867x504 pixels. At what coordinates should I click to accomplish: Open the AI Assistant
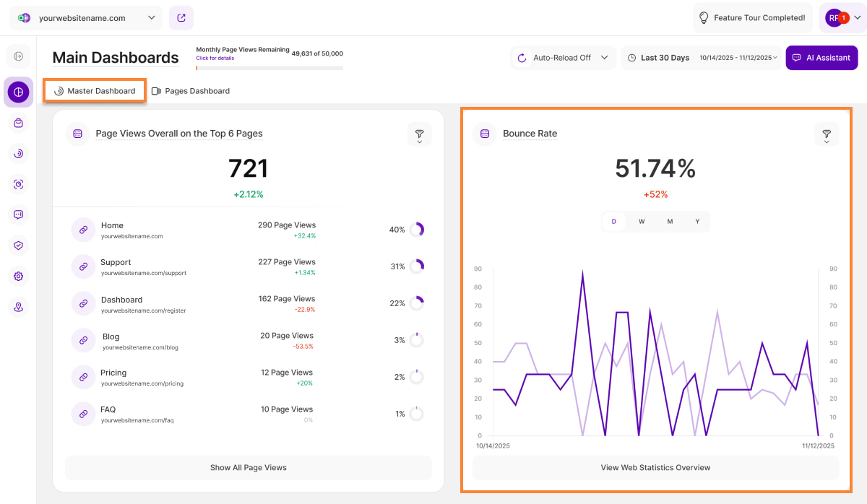821,58
